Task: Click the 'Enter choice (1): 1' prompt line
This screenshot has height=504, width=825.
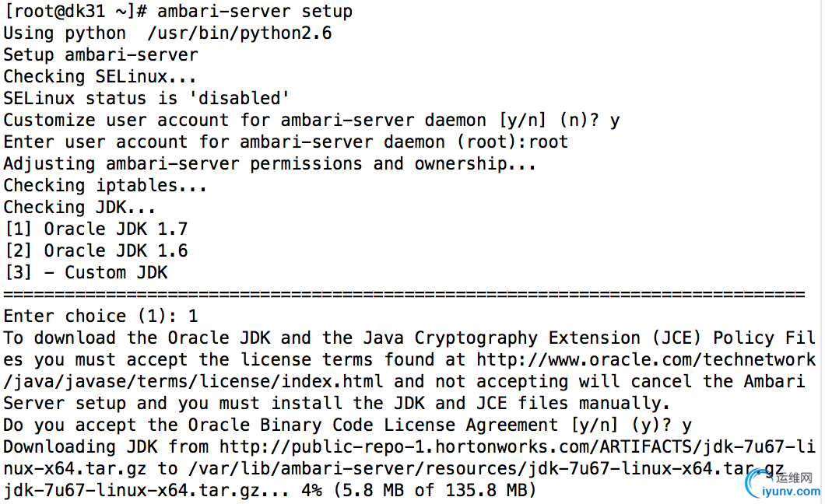Action: click(x=101, y=317)
